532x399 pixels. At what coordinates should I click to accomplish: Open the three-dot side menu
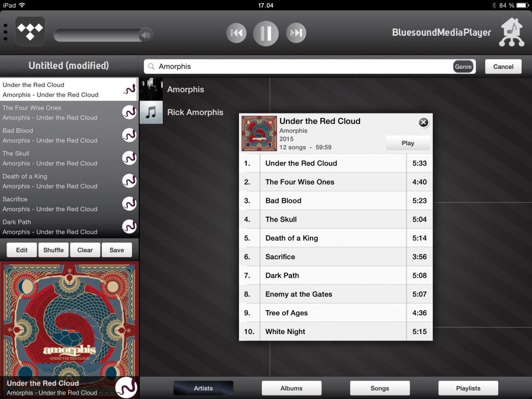pos(5,33)
